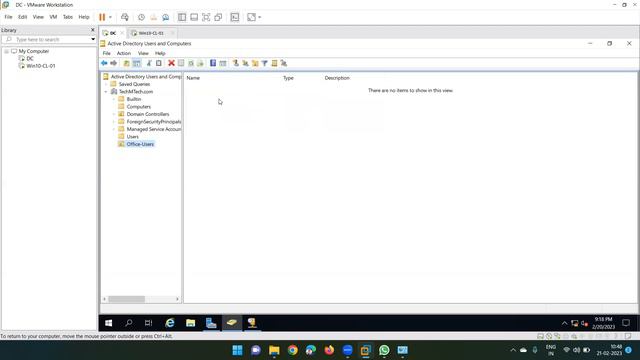This screenshot has height=360, width=640.
Task: Toggle the thumbnail bar icon
Action: click(194, 17)
